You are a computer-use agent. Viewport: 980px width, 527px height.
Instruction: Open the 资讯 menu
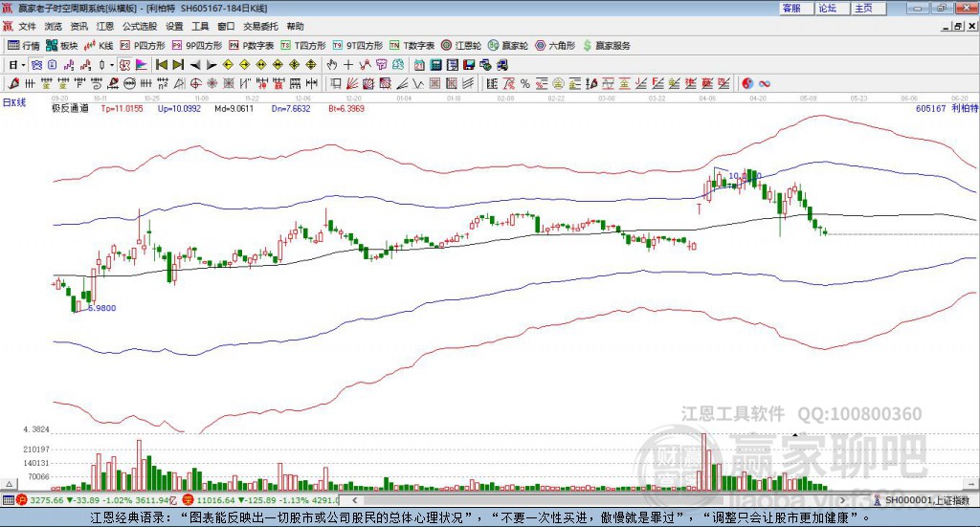point(78,26)
